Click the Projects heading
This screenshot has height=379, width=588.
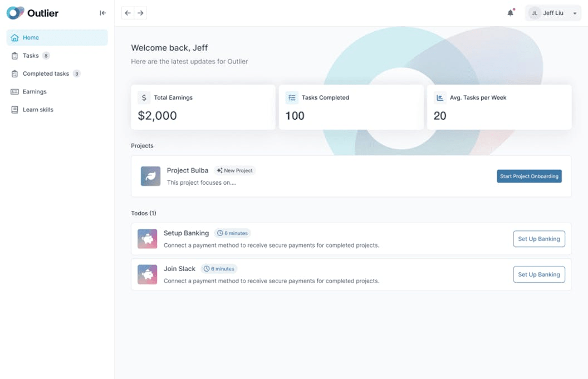pyautogui.click(x=142, y=145)
